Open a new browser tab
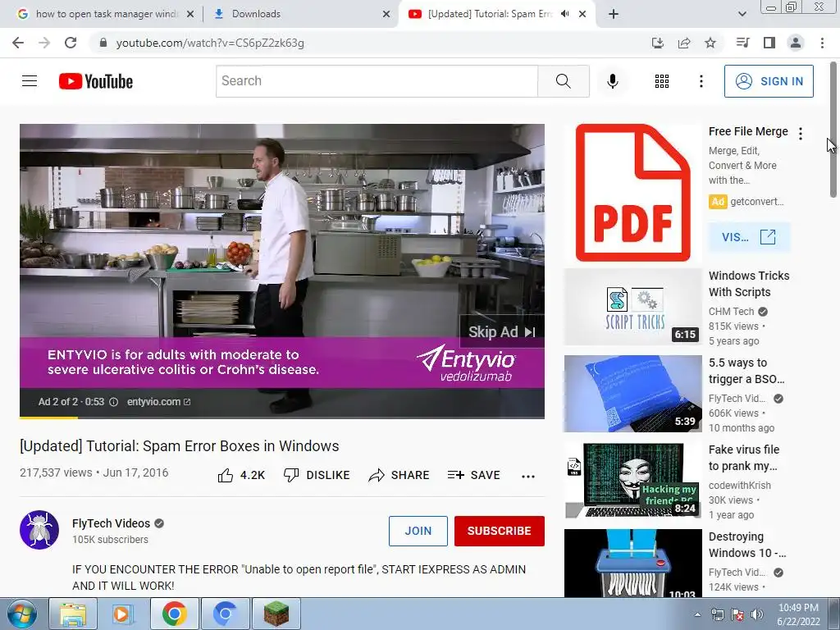 [x=614, y=14]
